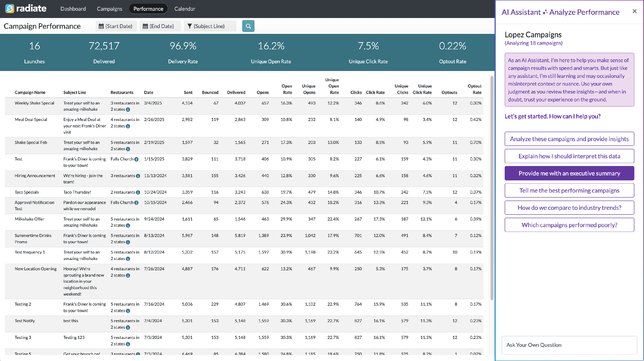Switch to the Campaigns tab
Image resolution: width=644 pixels, height=361 pixels.
pos(109,9)
